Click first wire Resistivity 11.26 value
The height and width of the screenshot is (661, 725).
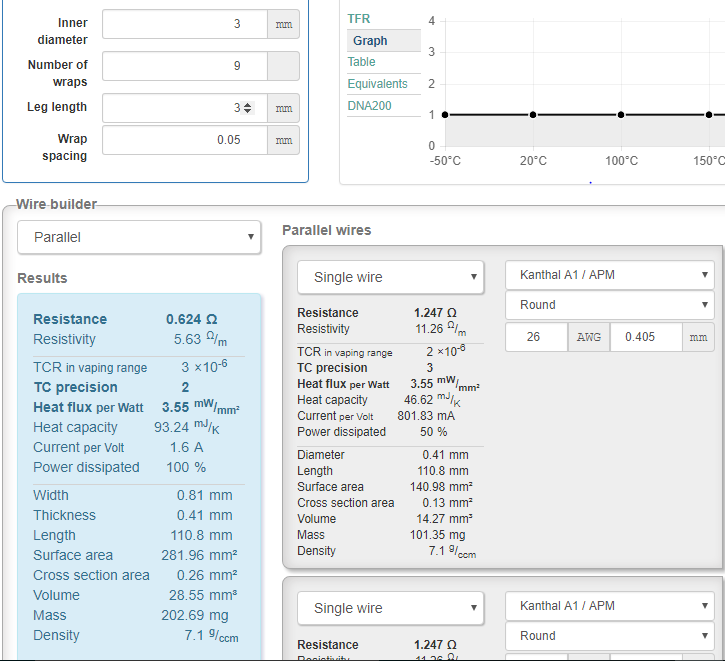429,329
